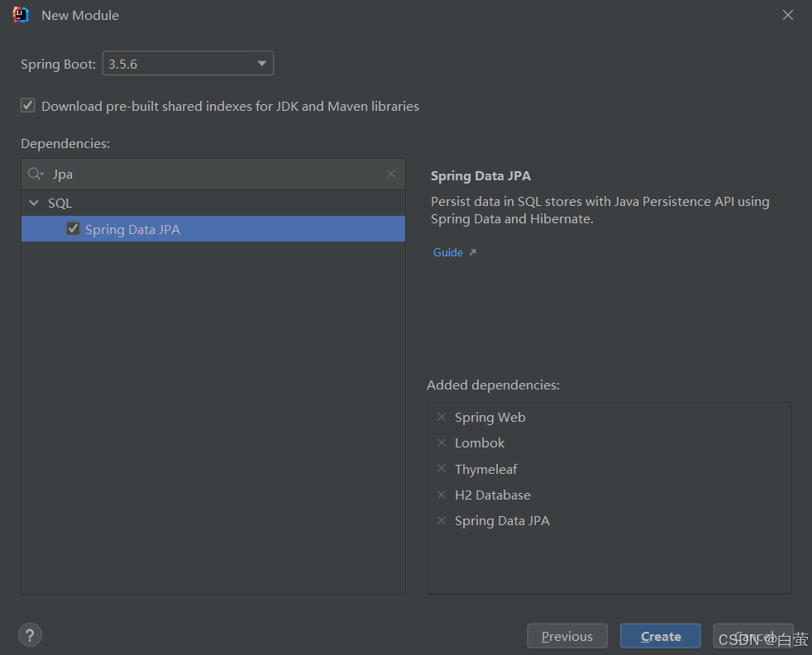The width and height of the screenshot is (812, 655).
Task: Collapse the SQL category
Action: [34, 203]
